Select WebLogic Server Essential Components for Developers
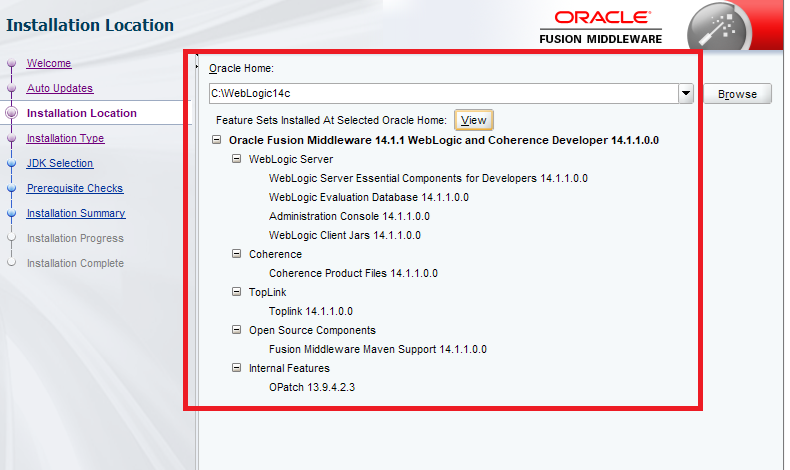790x470 pixels. click(x=428, y=178)
